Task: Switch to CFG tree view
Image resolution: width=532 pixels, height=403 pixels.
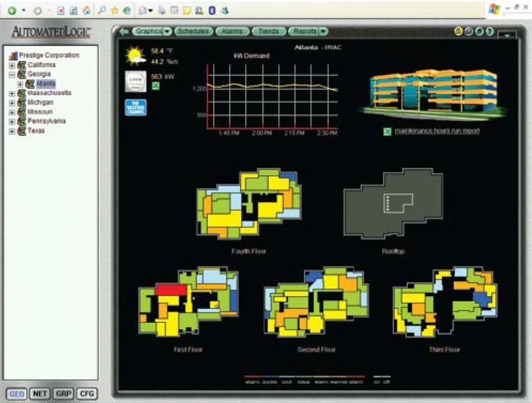Action: (87, 394)
